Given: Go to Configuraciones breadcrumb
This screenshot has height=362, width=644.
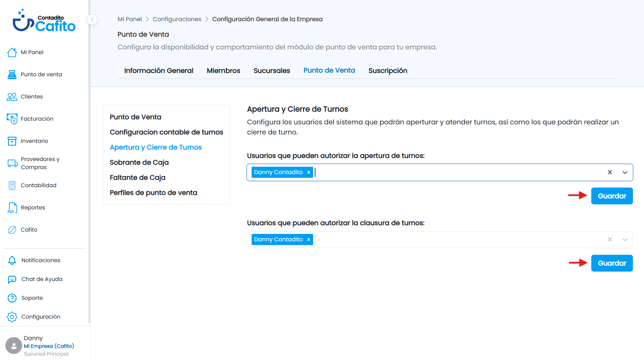Looking at the screenshot, I should coord(177,19).
